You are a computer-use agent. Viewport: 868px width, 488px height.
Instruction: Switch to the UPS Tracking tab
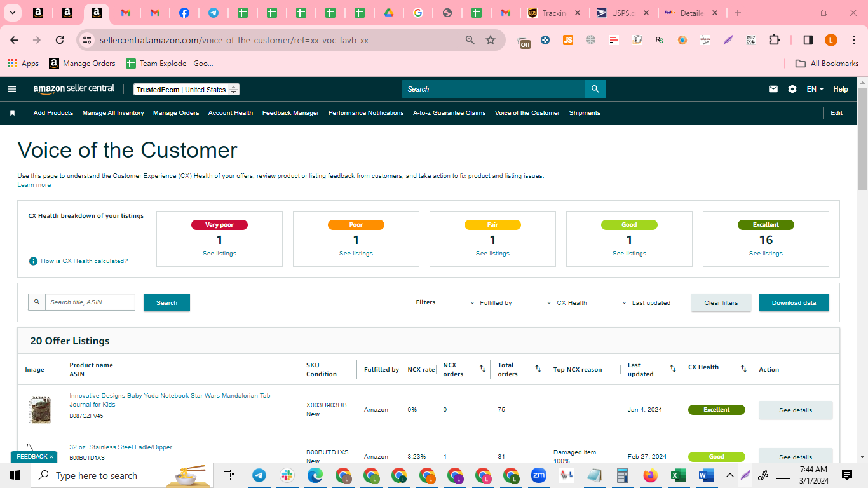(x=553, y=13)
